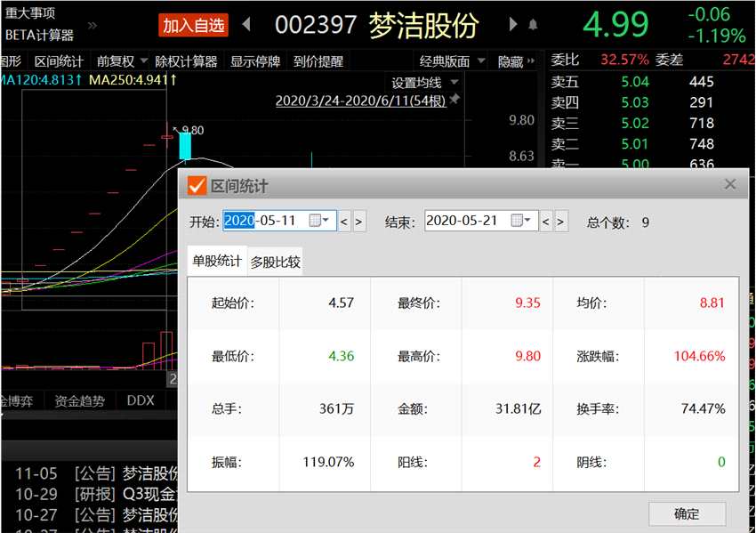Select the 单股统计 tab
The height and width of the screenshot is (533, 756).
pyautogui.click(x=217, y=261)
